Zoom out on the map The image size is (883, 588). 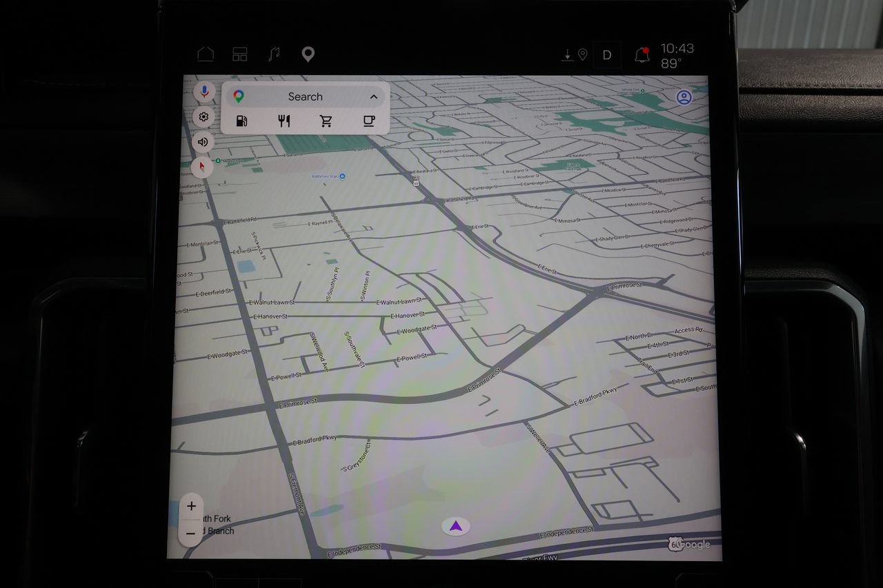pyautogui.click(x=191, y=533)
